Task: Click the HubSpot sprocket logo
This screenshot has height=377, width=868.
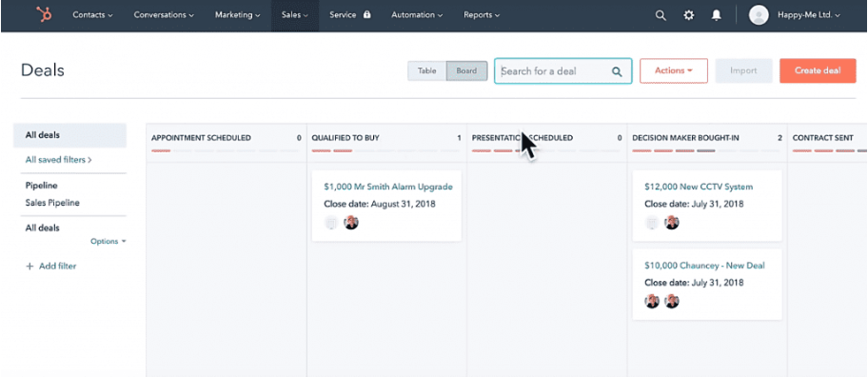Action: (44, 15)
